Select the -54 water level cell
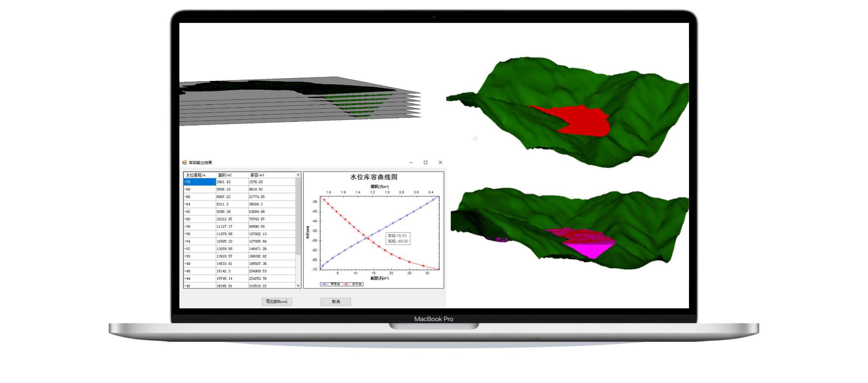 click(x=200, y=241)
